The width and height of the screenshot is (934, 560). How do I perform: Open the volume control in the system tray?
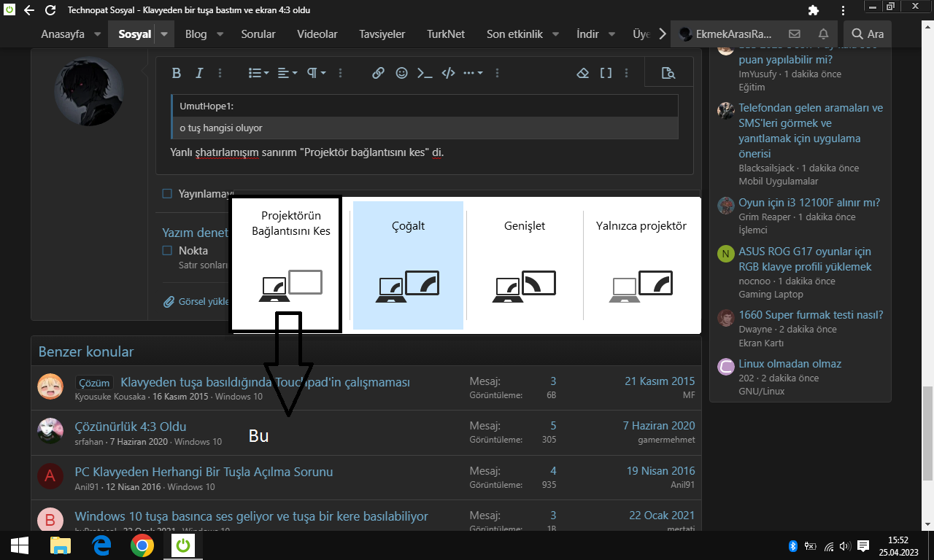tap(846, 545)
